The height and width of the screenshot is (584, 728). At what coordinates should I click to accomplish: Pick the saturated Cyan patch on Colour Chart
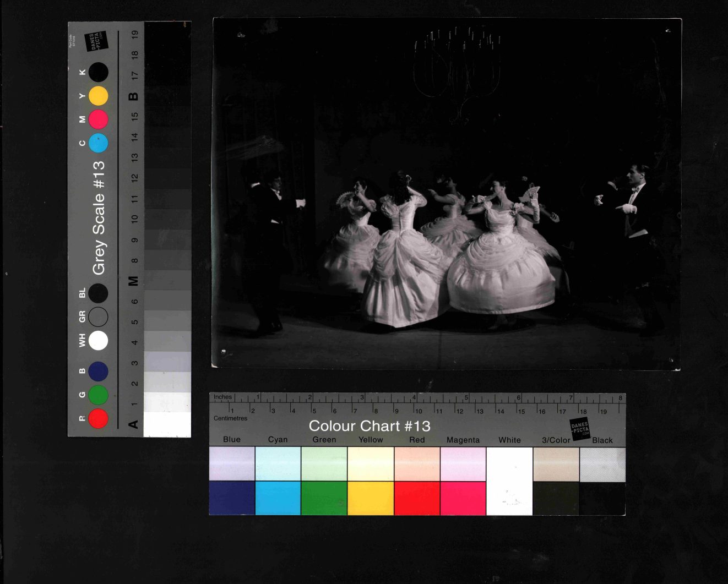278,498
